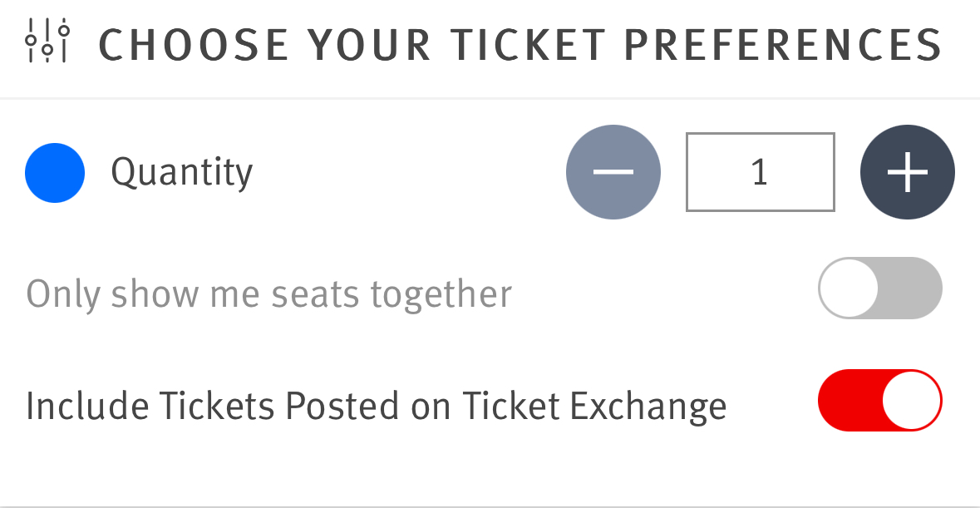Focus the quantity number input field
This screenshot has height=508, width=980.
pos(760,172)
